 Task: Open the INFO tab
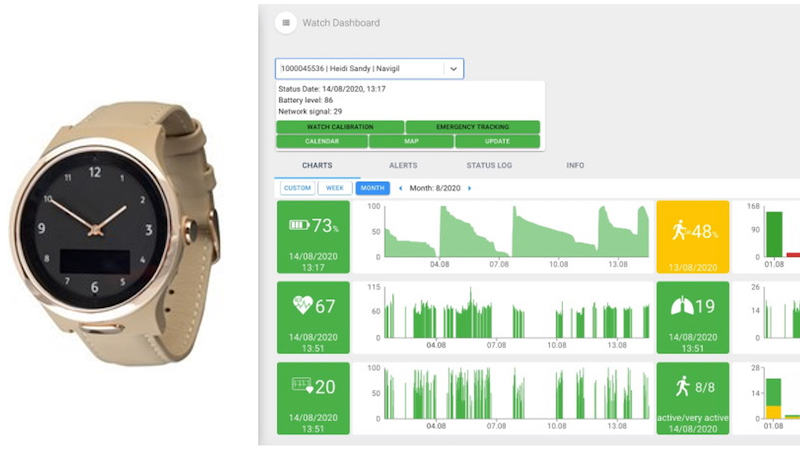(575, 165)
